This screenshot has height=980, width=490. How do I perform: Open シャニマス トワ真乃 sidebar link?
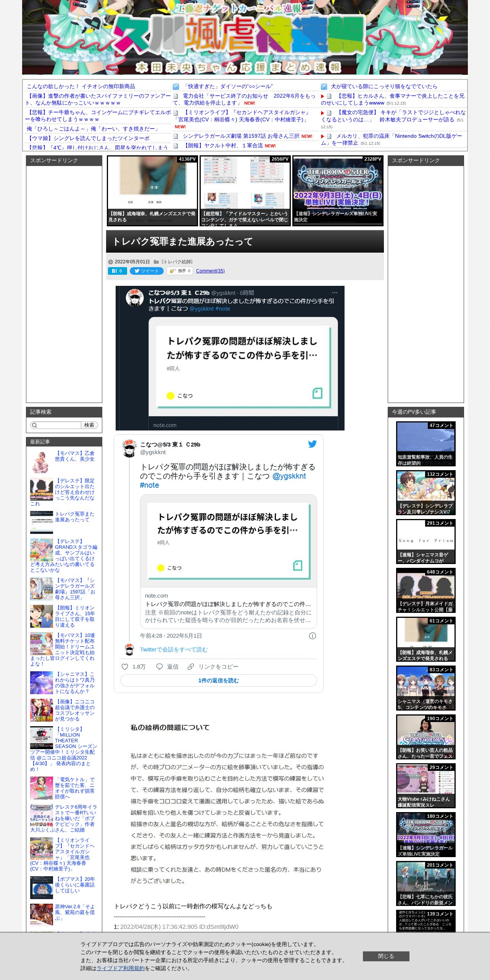(x=75, y=683)
